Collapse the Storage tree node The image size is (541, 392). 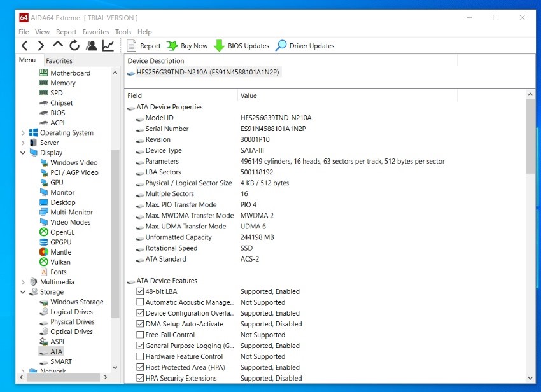(x=23, y=292)
